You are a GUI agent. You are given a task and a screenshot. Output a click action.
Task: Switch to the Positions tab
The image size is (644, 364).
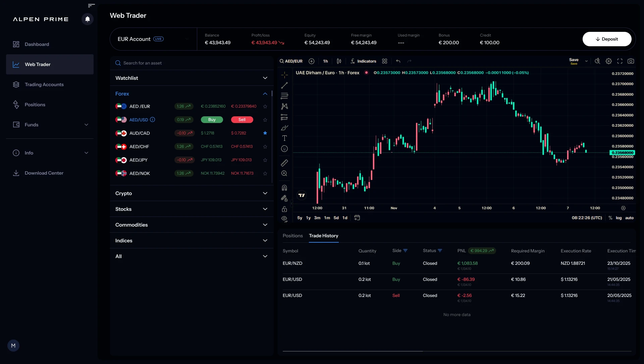tap(292, 236)
